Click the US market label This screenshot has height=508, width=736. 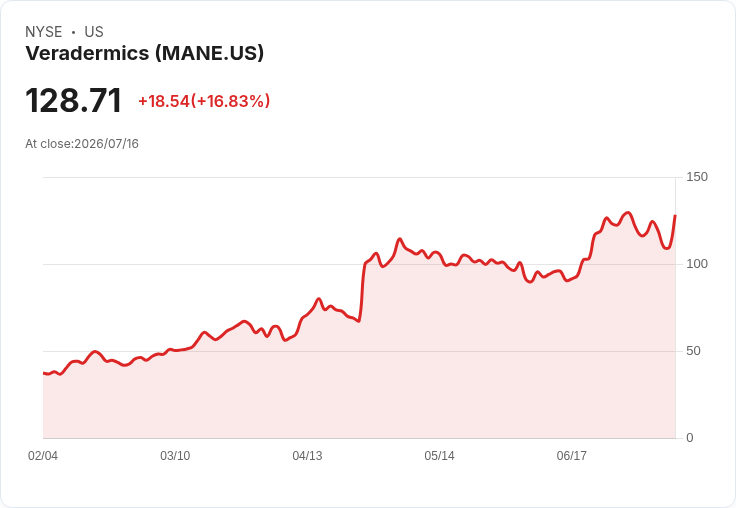click(x=94, y=32)
